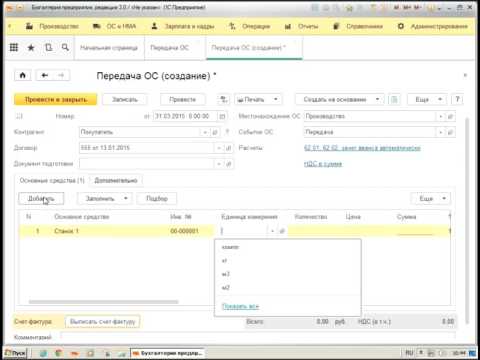This screenshot has height=360, width=480.
Task: Open the Договор value card icon
Action: (x=229, y=148)
